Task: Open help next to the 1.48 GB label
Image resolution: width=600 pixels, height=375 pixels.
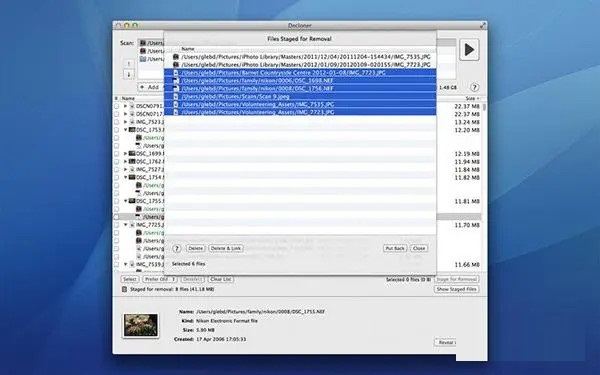Action: pyautogui.click(x=474, y=87)
